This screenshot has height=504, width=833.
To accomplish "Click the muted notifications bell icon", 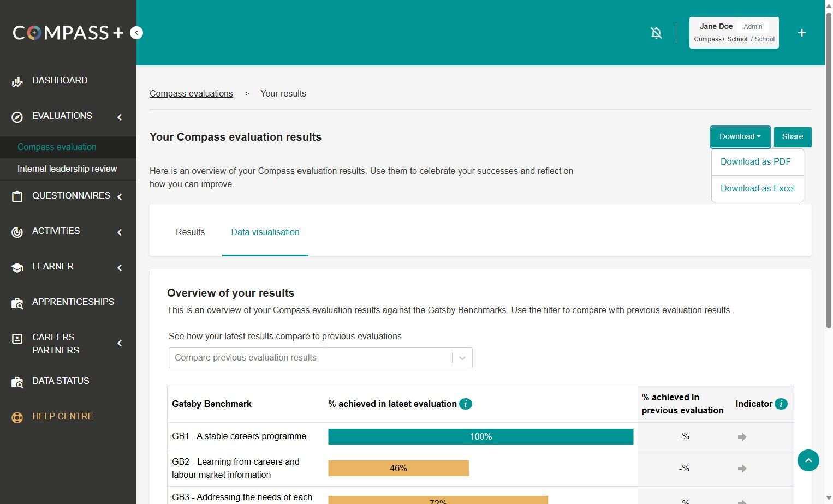I will click(x=656, y=33).
